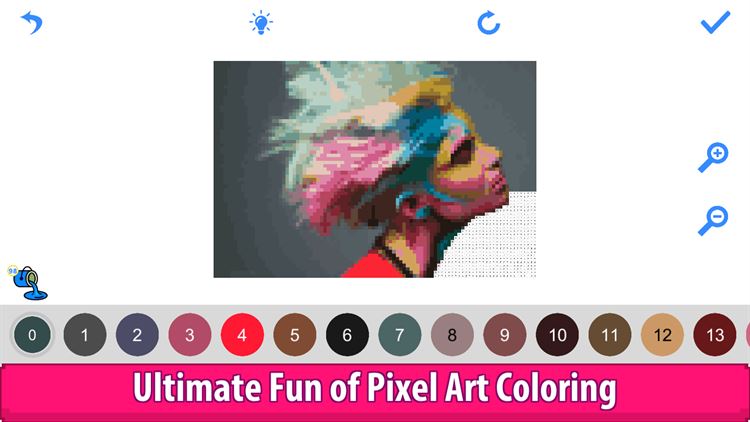
Task: Select black color swatch 6
Action: (x=347, y=334)
